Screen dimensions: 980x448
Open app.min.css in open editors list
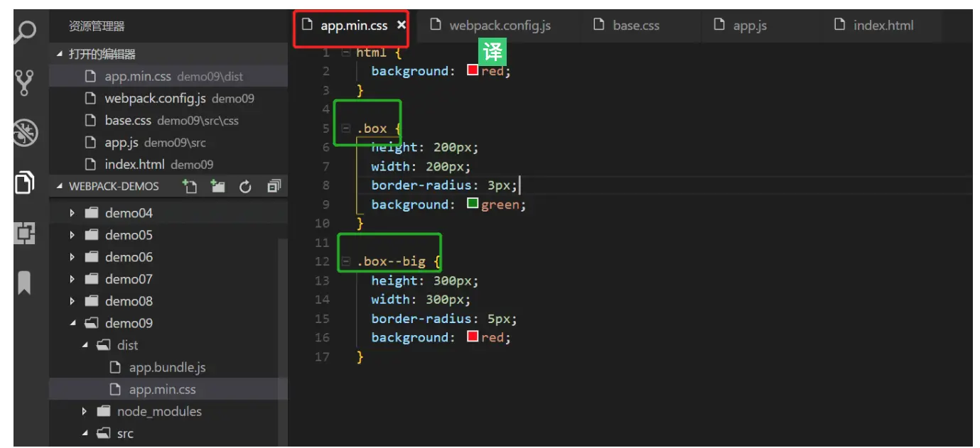(x=168, y=76)
